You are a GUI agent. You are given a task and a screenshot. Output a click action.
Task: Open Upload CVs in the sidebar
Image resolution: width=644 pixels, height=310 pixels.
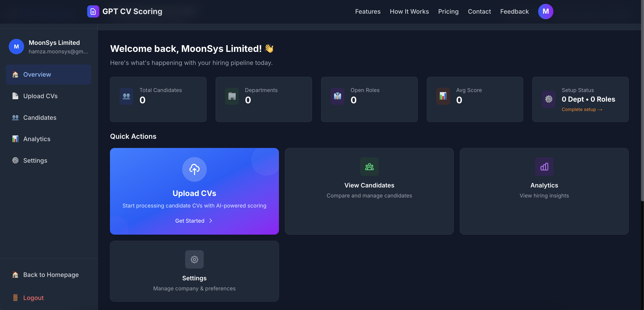(40, 96)
